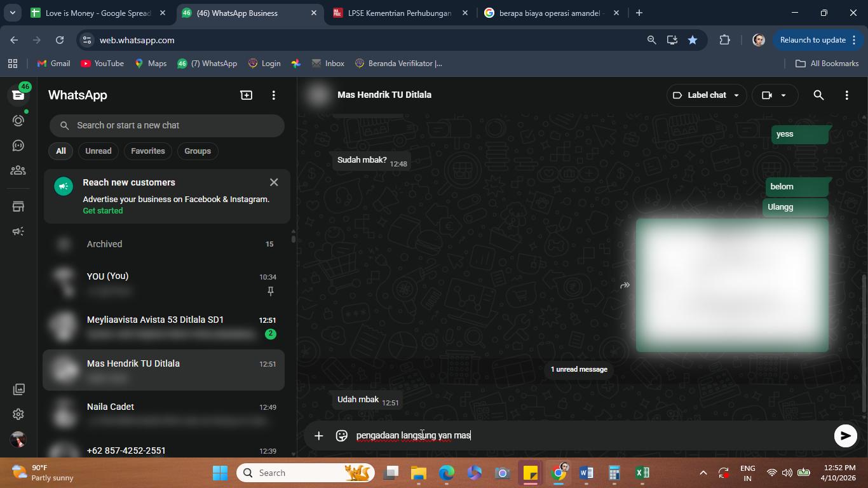Switch to LPSE Kementrian Perhubungan tab
This screenshot has width=868, height=488.
(400, 13)
